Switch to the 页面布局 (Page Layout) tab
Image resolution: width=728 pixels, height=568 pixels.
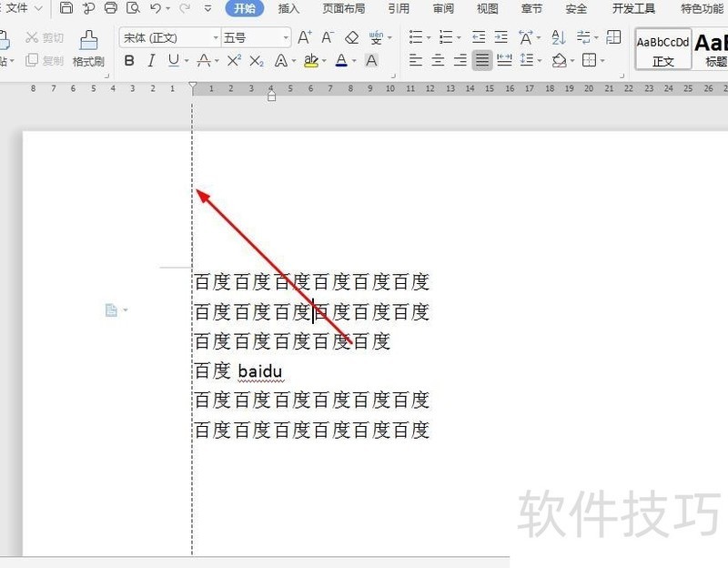[344, 9]
